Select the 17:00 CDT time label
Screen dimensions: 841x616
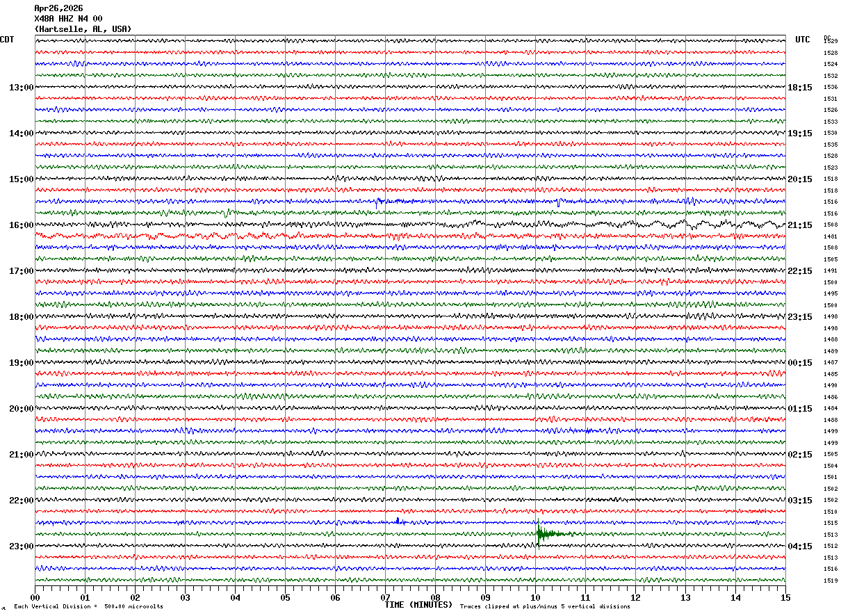(21, 271)
